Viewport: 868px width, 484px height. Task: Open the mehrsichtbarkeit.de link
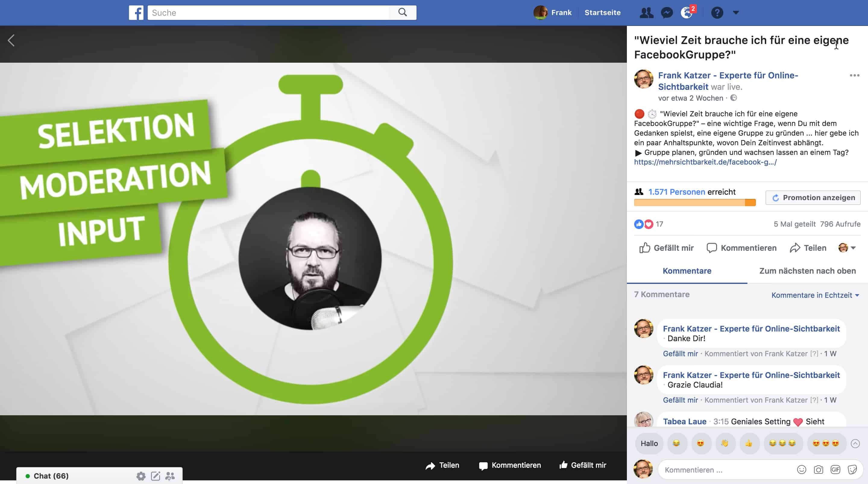click(705, 162)
